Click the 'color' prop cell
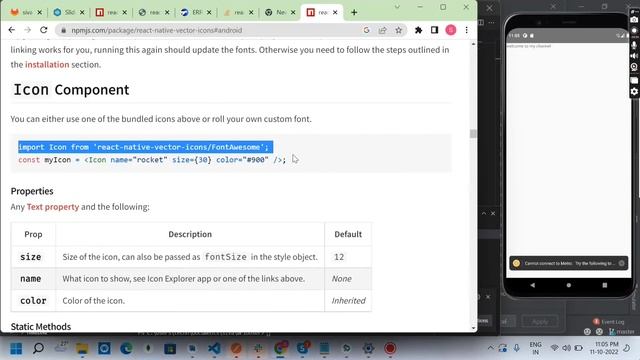Image resolution: width=640 pixels, height=360 pixels. pyautogui.click(x=33, y=301)
